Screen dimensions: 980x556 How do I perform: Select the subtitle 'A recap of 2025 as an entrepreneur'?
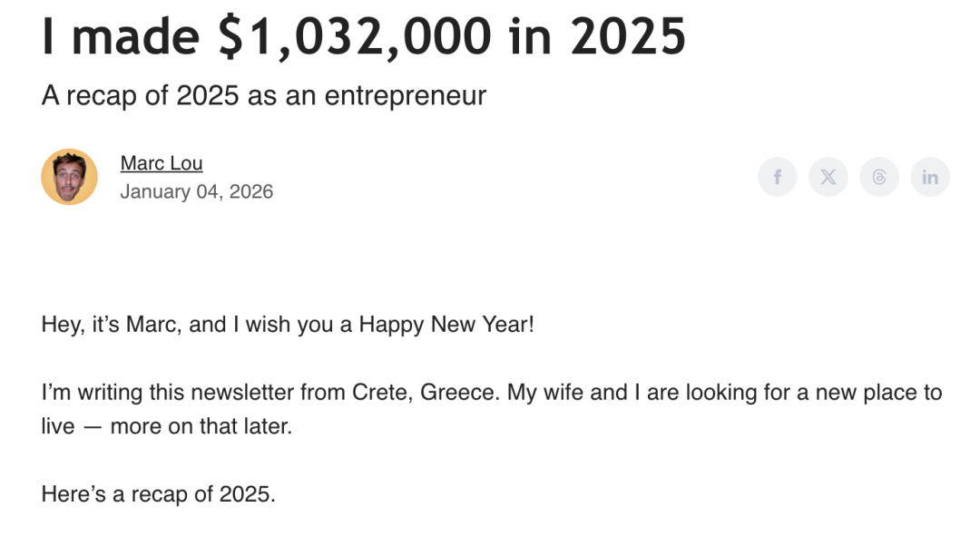coord(263,94)
